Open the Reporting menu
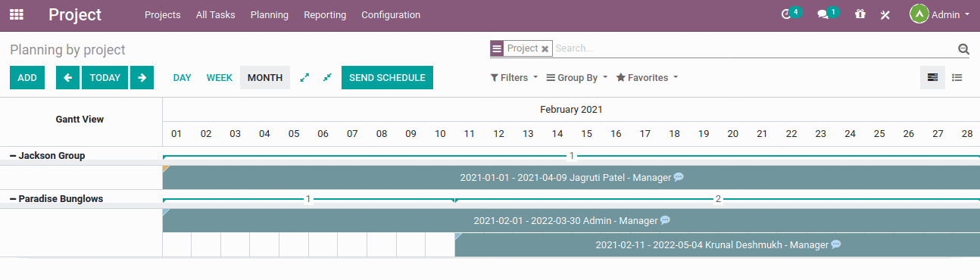This screenshot has height=280, width=980. point(325,14)
